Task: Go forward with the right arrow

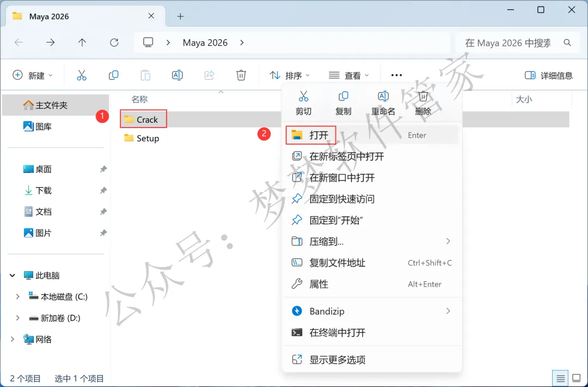Action: [x=50, y=43]
